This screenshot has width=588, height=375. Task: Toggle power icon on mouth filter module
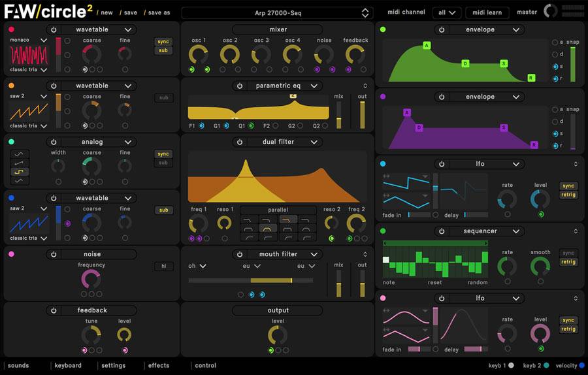pos(240,254)
